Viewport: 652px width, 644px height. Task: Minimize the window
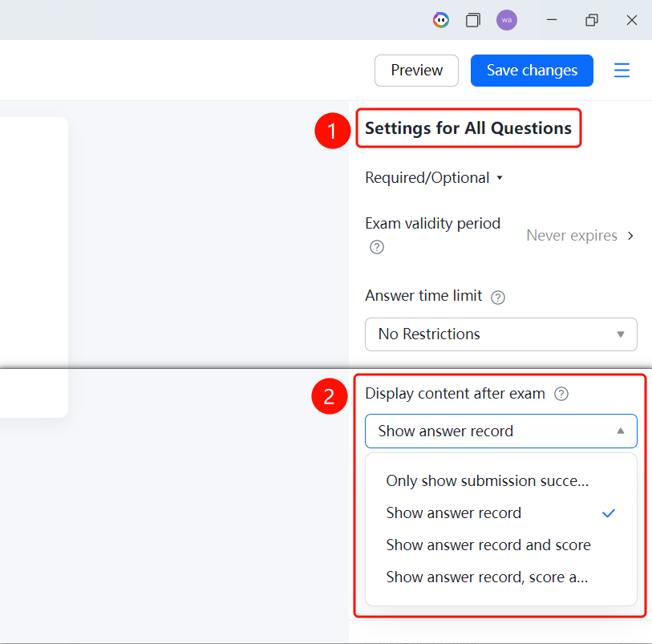(x=552, y=20)
